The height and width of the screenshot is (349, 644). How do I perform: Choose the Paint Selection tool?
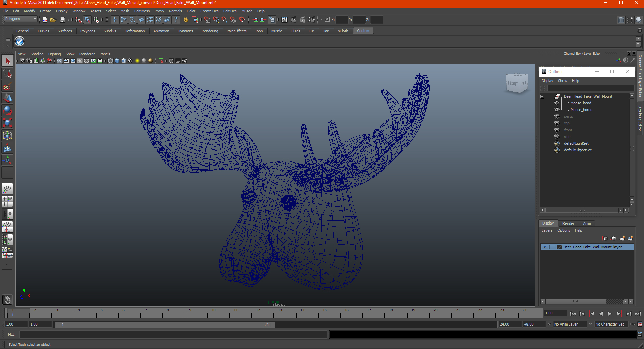point(7,86)
